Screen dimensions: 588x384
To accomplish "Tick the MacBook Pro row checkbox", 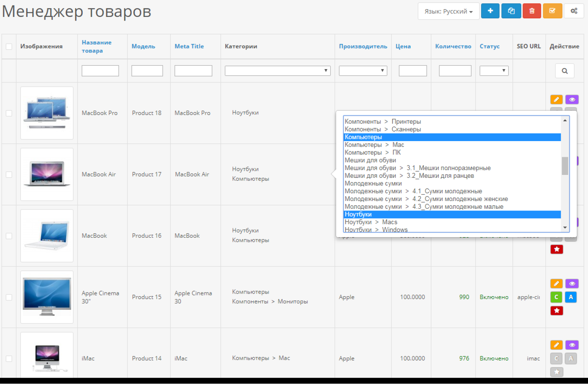I will [9, 113].
